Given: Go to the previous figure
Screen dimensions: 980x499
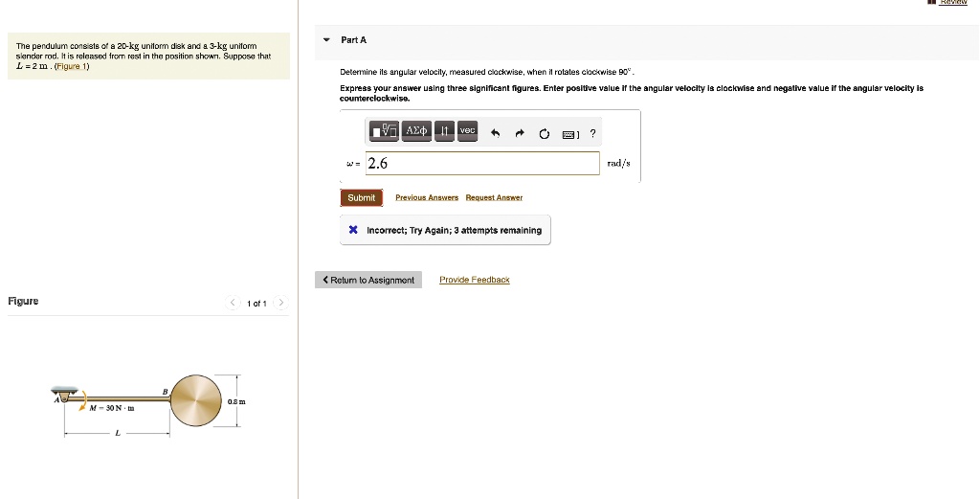Looking at the screenshot, I should [x=232, y=304].
